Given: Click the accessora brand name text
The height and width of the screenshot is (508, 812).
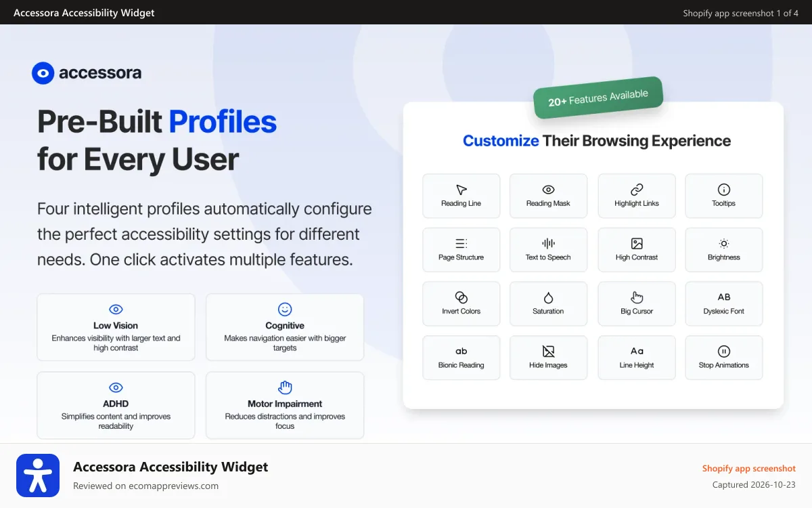Looking at the screenshot, I should pos(100,73).
